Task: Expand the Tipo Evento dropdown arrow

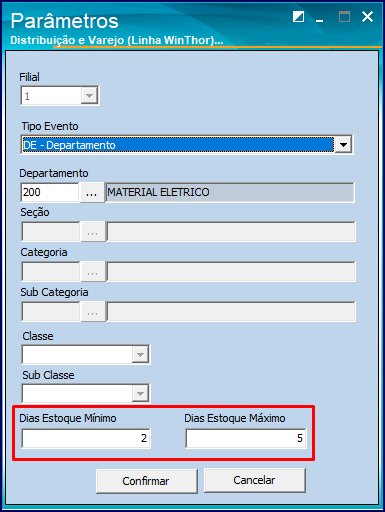Action: [343, 145]
